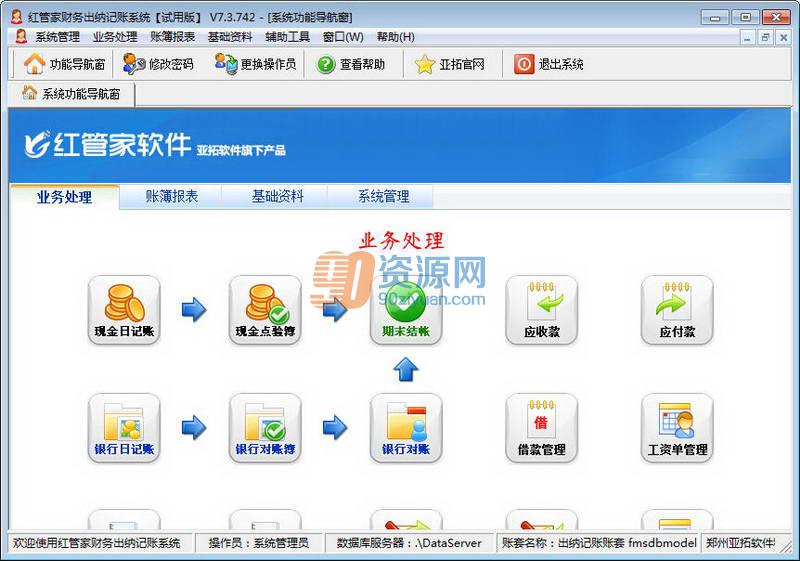Viewport: 800px width, 561px height.
Task: Open the 银行日记账 bank journal icon
Action: 124,428
